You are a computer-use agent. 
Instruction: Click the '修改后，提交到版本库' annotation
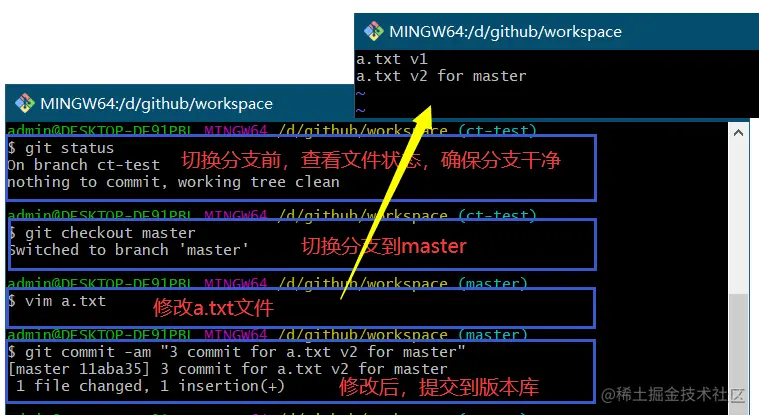click(x=439, y=387)
